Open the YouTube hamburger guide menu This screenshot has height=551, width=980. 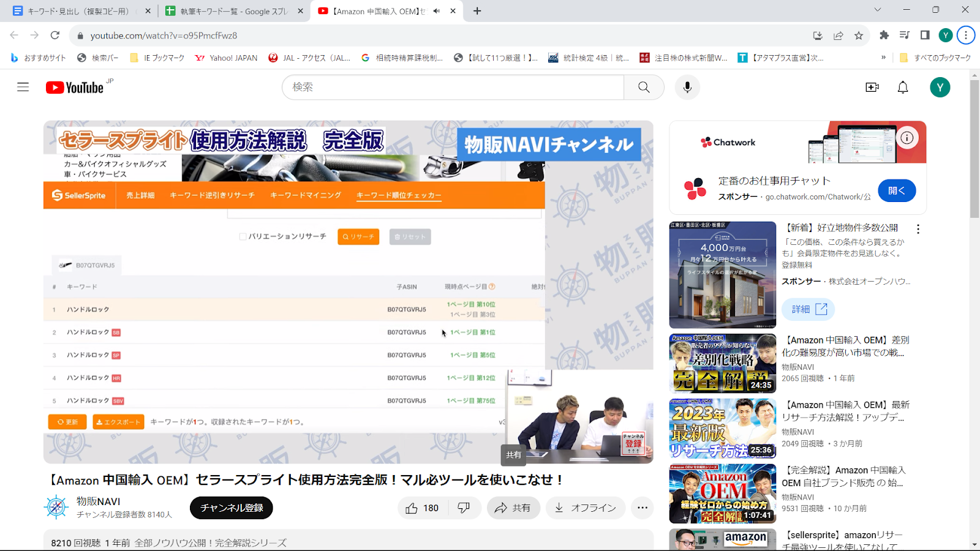tap(23, 87)
